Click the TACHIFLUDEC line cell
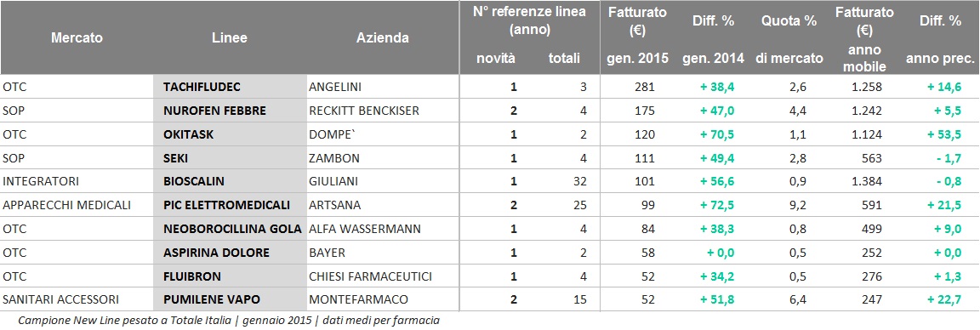 pyautogui.click(x=230, y=88)
